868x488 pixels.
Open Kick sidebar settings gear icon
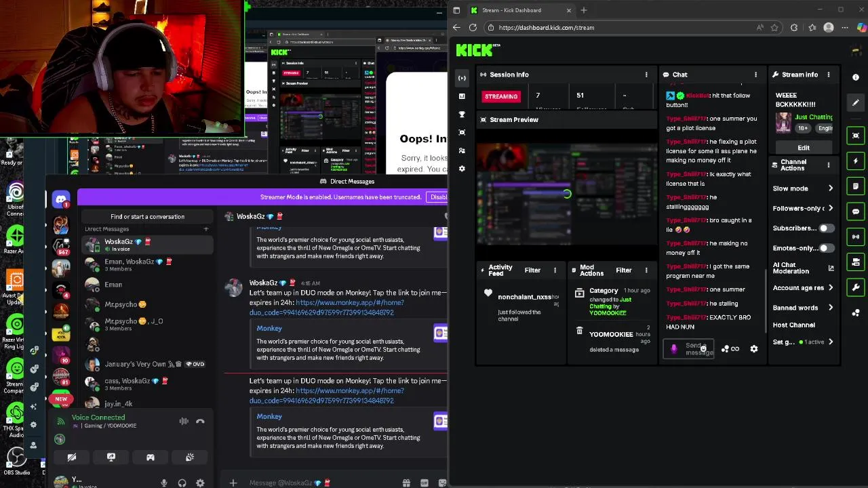462,169
